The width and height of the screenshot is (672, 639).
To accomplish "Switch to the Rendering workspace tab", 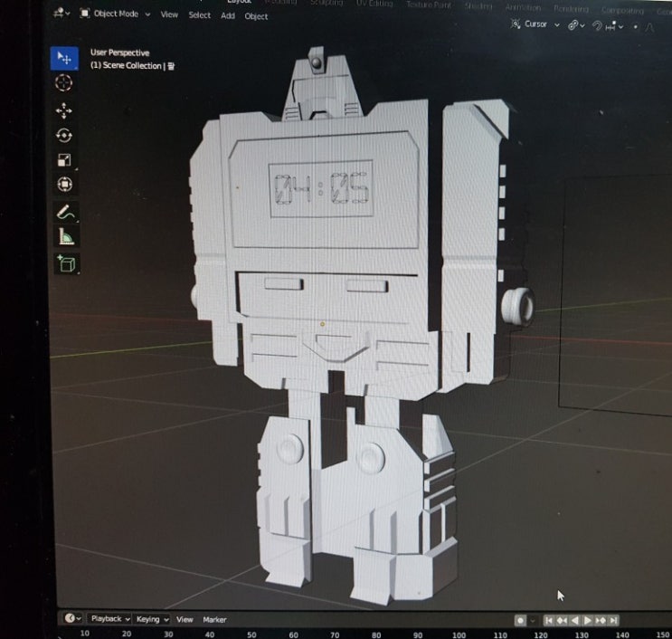I will pyautogui.click(x=571, y=8).
